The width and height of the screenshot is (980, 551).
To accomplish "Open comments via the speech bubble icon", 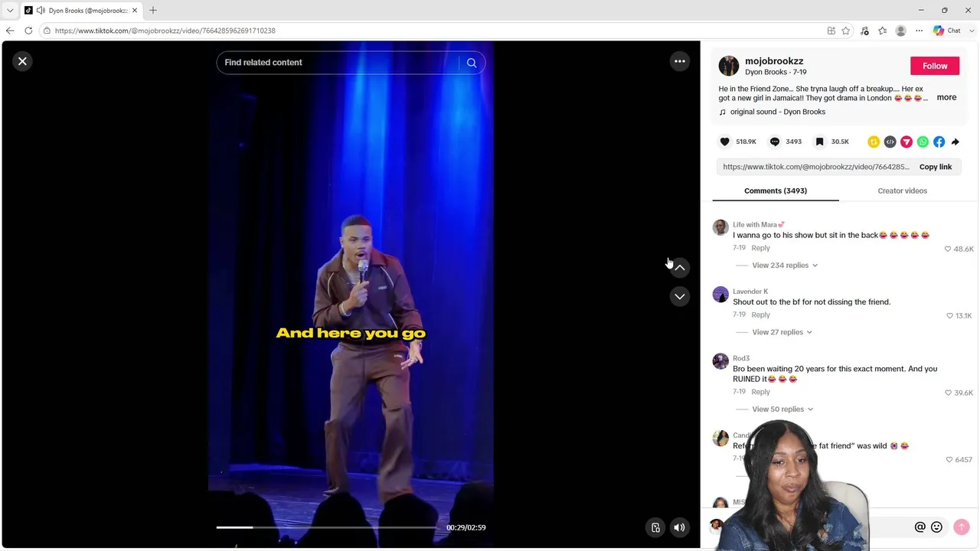I will tap(775, 142).
